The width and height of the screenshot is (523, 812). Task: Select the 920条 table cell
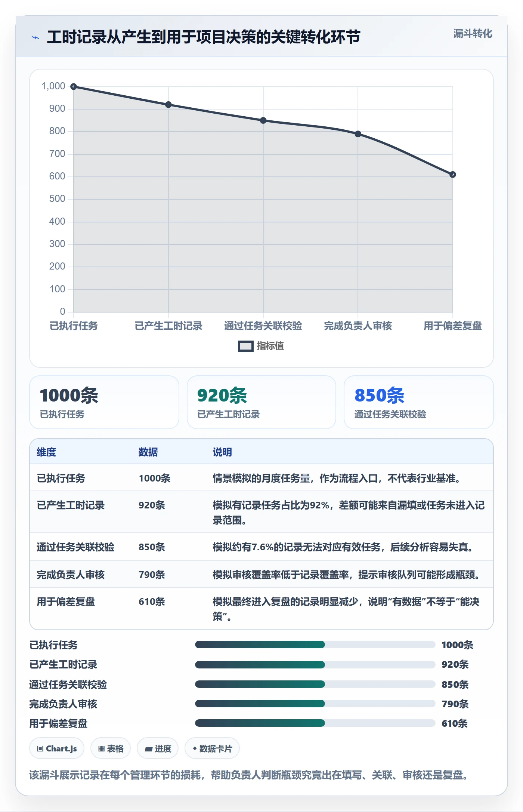tap(152, 505)
